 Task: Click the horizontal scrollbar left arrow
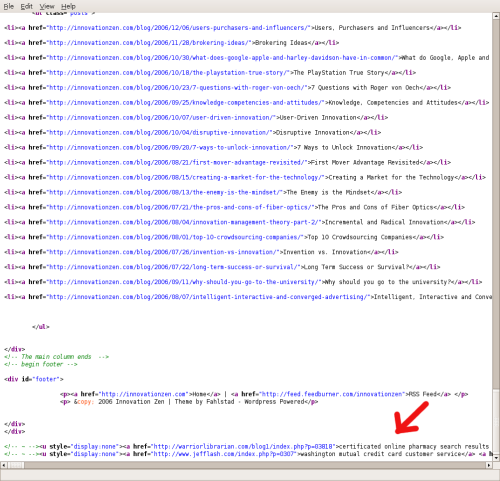(4, 465)
